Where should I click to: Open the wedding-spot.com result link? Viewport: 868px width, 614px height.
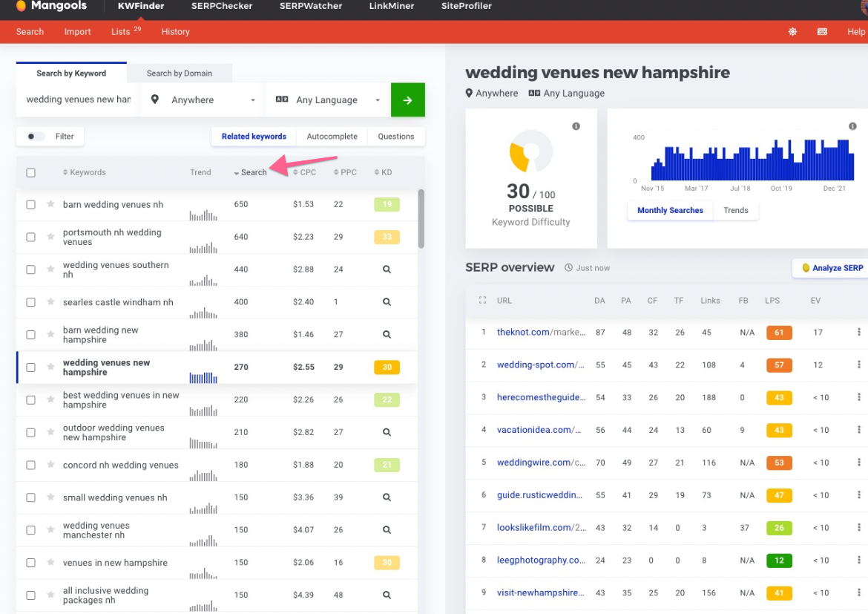click(540, 365)
